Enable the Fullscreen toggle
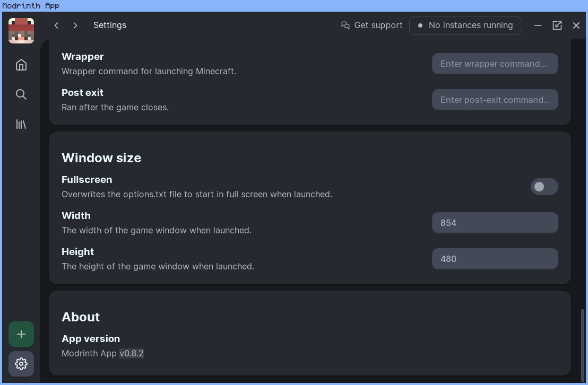588x385 pixels. pos(544,187)
